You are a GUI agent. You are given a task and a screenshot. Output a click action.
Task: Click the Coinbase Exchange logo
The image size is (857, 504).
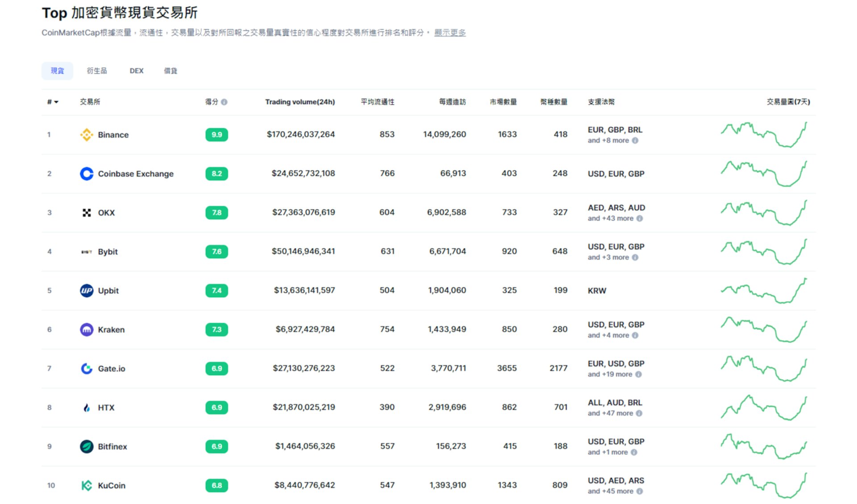(x=86, y=174)
